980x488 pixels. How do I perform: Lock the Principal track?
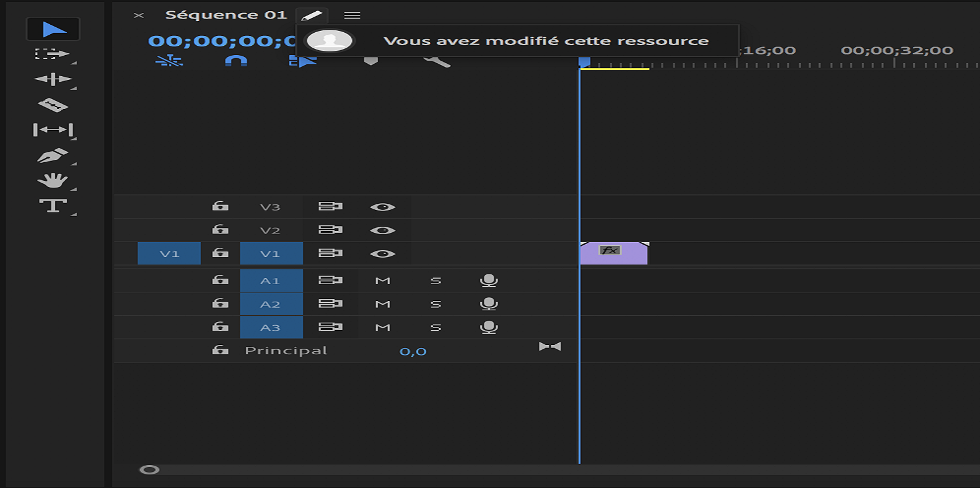(x=221, y=350)
